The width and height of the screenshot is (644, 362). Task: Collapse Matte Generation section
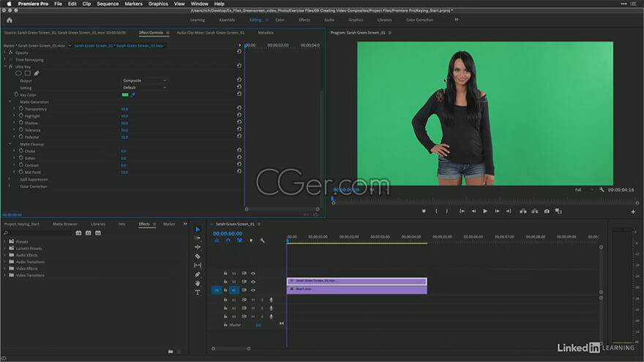tap(10, 102)
